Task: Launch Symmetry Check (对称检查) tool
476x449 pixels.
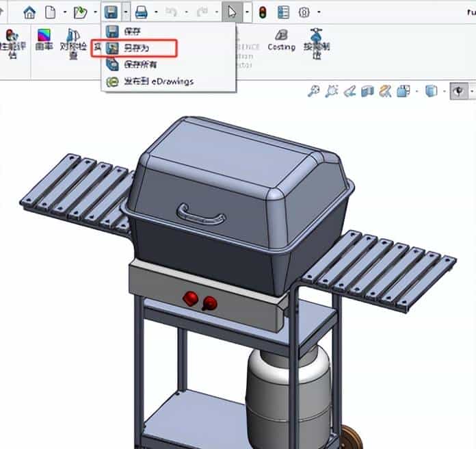Action: pos(73,43)
